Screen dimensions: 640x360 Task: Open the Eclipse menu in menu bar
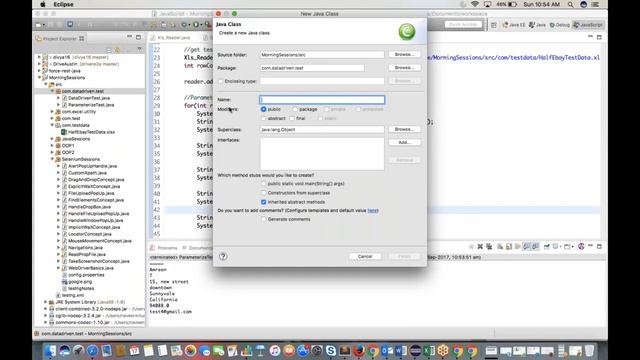click(63, 4)
